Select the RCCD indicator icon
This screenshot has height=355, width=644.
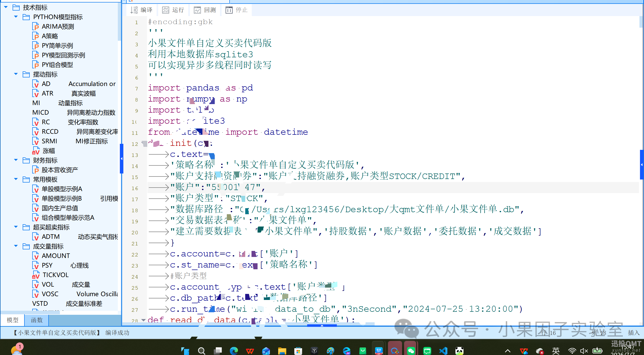click(36, 131)
